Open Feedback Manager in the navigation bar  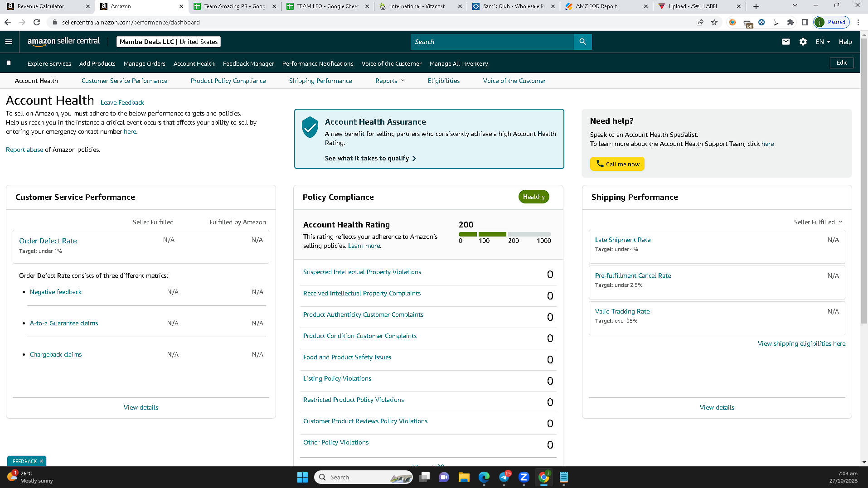[248, 63]
